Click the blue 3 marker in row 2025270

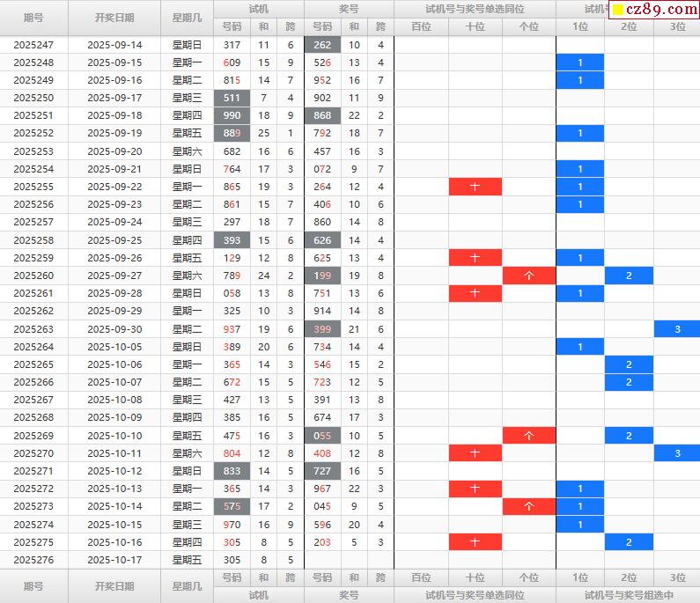coord(676,452)
